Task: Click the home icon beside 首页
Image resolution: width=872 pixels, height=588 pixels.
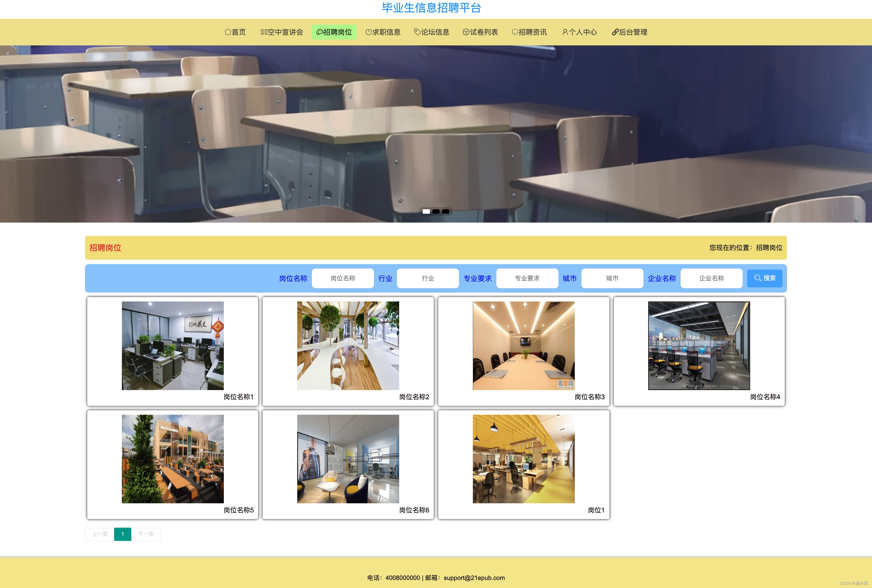Action: pos(228,32)
